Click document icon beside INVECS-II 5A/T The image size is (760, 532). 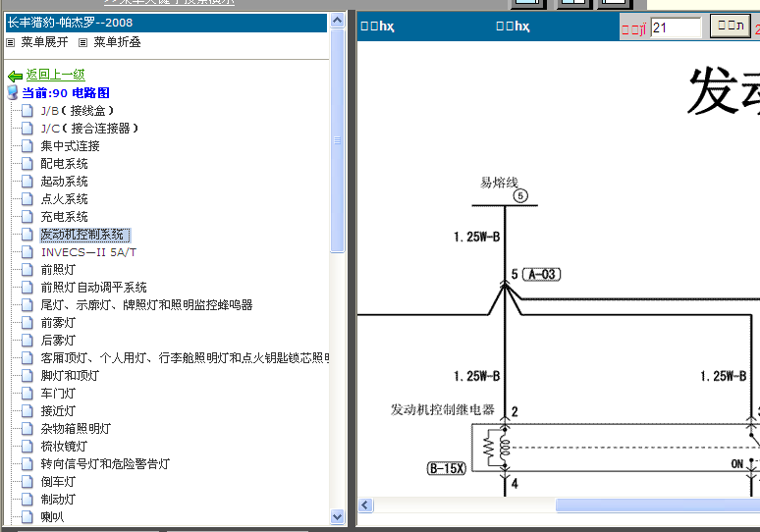point(27,252)
